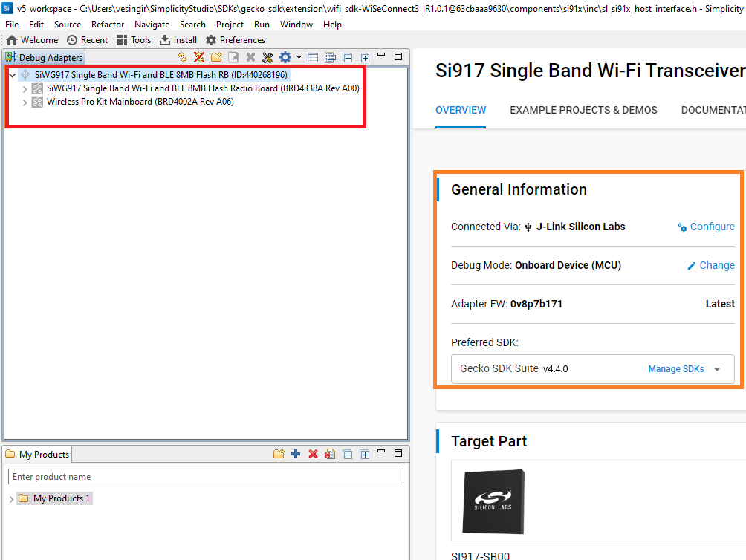Image resolution: width=746 pixels, height=560 pixels.
Task: Expand the SiWG917 Radio Board tree item
Action: (x=25, y=88)
